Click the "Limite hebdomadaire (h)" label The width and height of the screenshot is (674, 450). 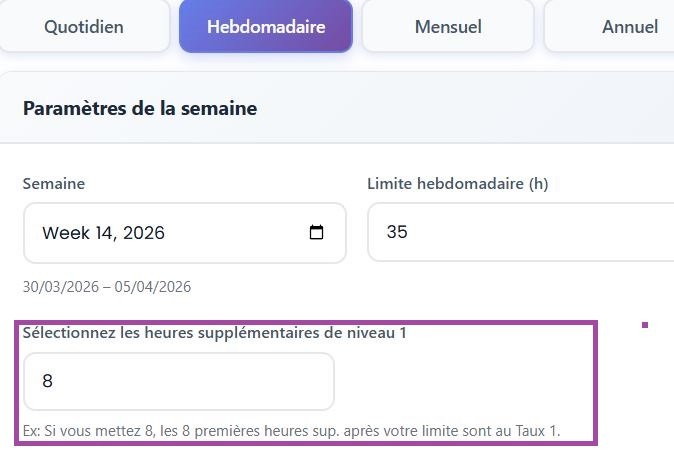pos(457,184)
